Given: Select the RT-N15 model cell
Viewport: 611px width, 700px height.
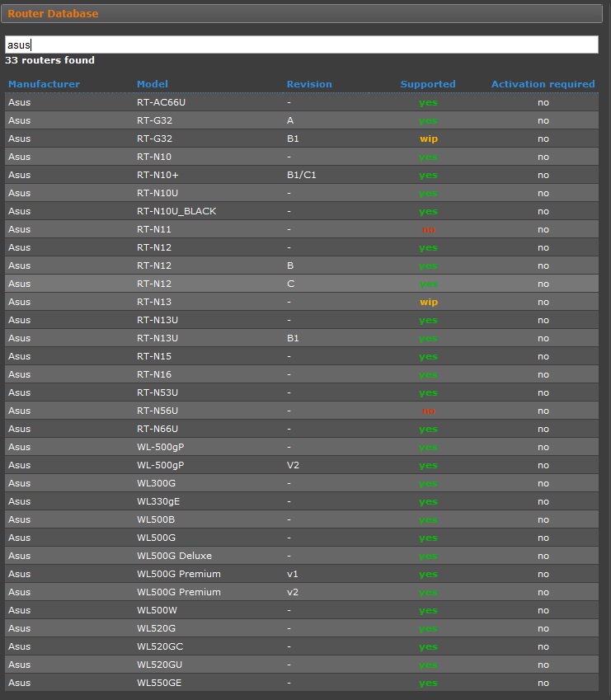Looking at the screenshot, I should (x=154, y=356).
